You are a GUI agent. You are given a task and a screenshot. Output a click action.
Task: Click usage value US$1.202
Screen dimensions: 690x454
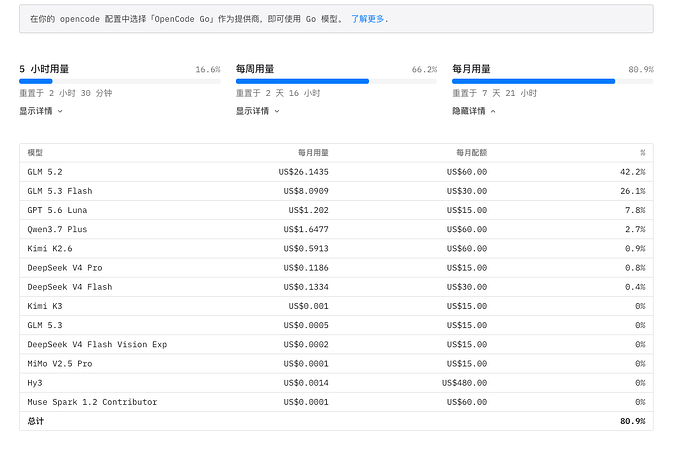pos(308,210)
